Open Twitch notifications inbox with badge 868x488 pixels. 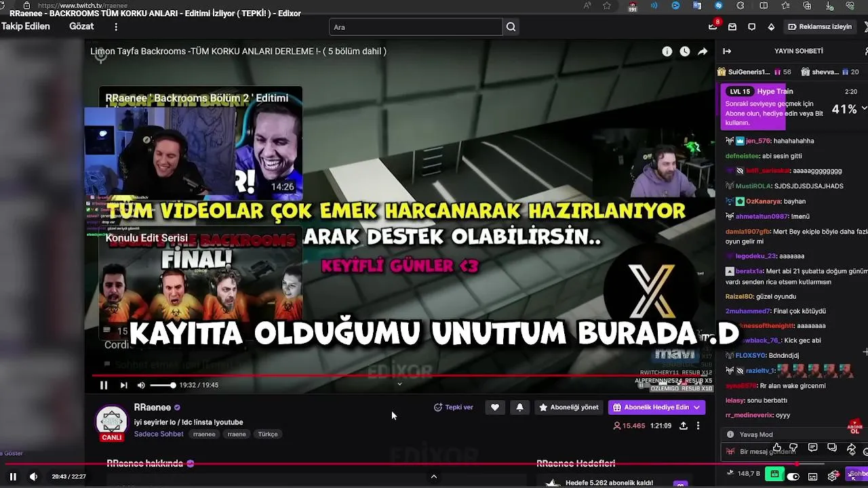pyautogui.click(x=713, y=26)
